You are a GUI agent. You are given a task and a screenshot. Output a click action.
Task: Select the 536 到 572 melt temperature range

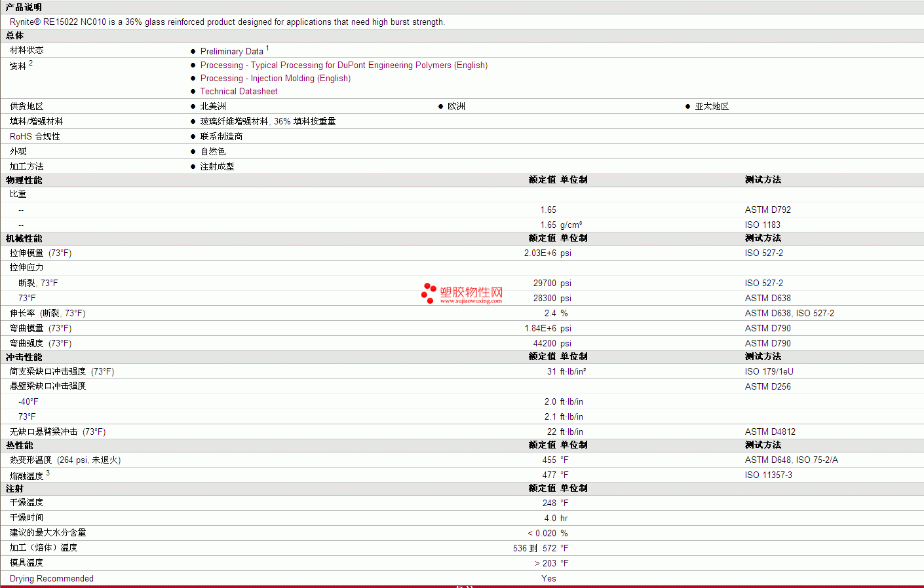pyautogui.click(x=535, y=549)
